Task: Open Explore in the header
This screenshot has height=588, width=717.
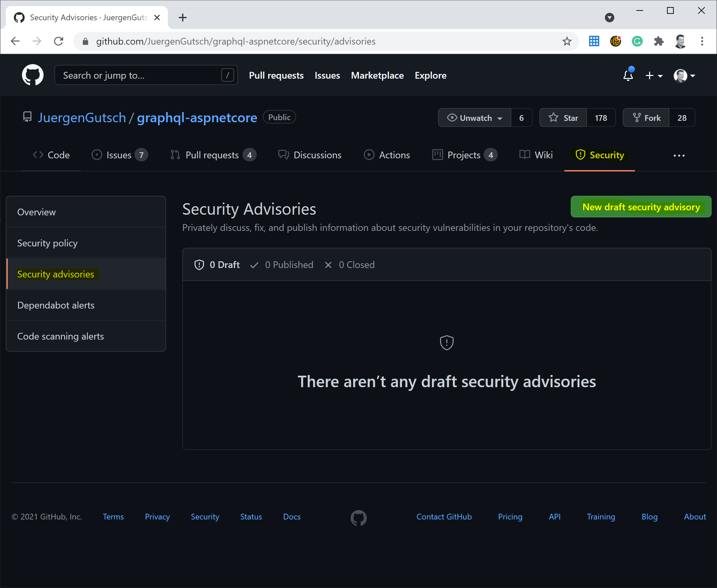Action: pyautogui.click(x=430, y=76)
